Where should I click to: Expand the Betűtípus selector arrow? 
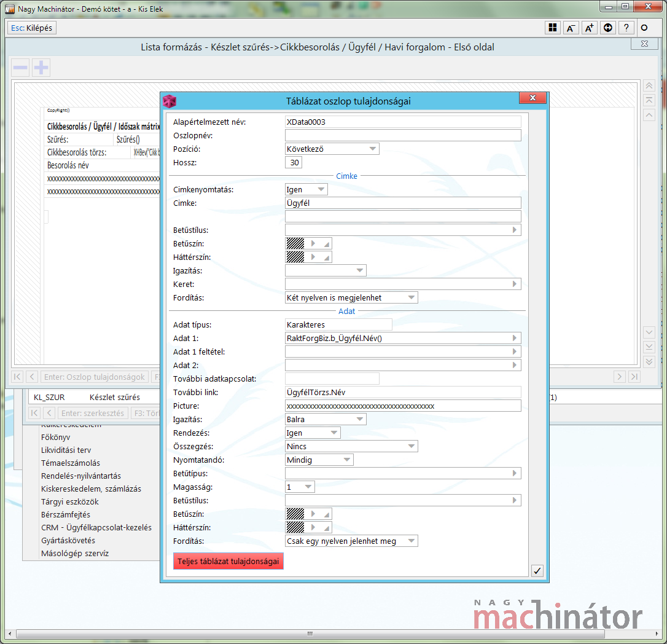point(514,473)
